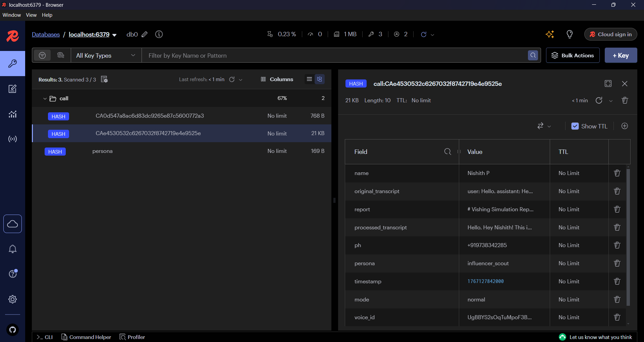
Task: Select the persona hash key row
Action: 181,151
